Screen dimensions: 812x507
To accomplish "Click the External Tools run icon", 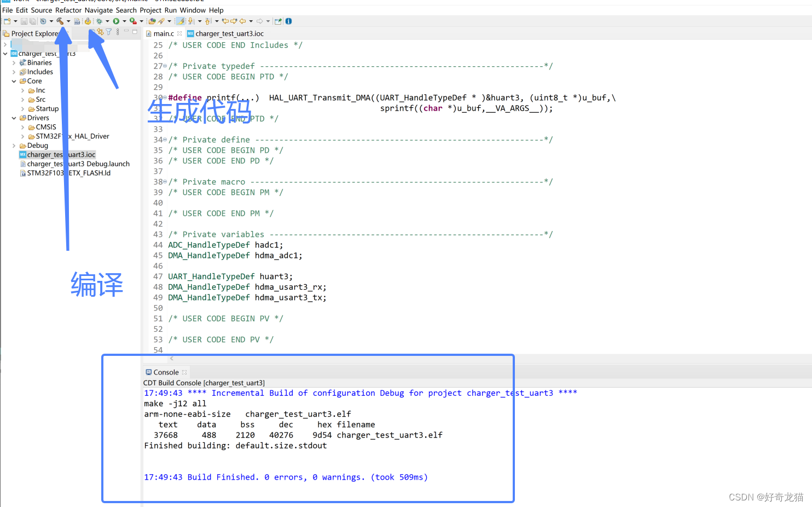I will click(133, 21).
